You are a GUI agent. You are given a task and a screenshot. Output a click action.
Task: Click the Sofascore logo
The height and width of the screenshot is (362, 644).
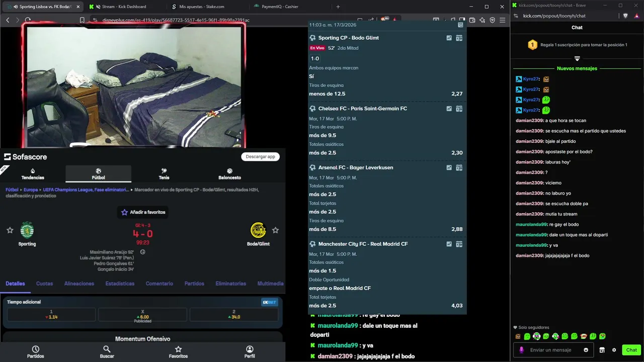coord(26,157)
